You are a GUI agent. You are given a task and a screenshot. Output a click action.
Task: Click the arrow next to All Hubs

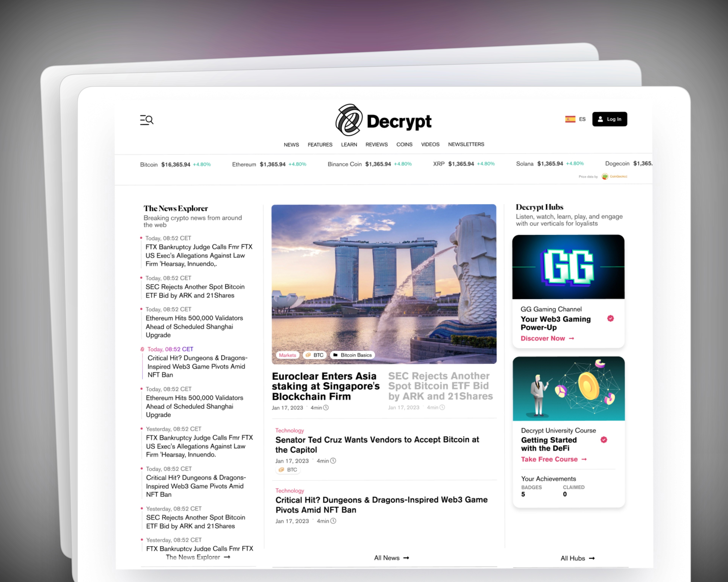[x=591, y=558]
